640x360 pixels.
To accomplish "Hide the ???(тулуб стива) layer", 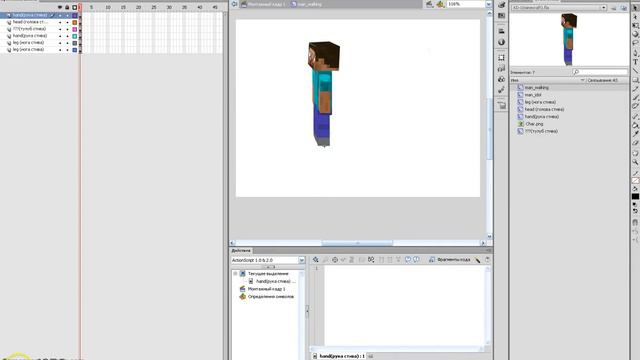I will pyautogui.click(x=60, y=29).
